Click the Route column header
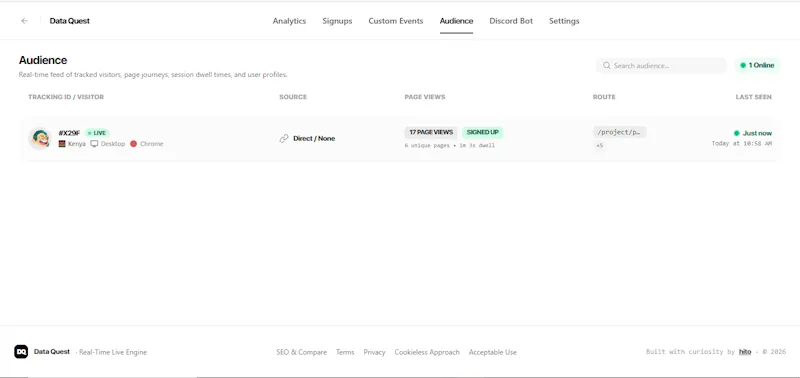 604,97
